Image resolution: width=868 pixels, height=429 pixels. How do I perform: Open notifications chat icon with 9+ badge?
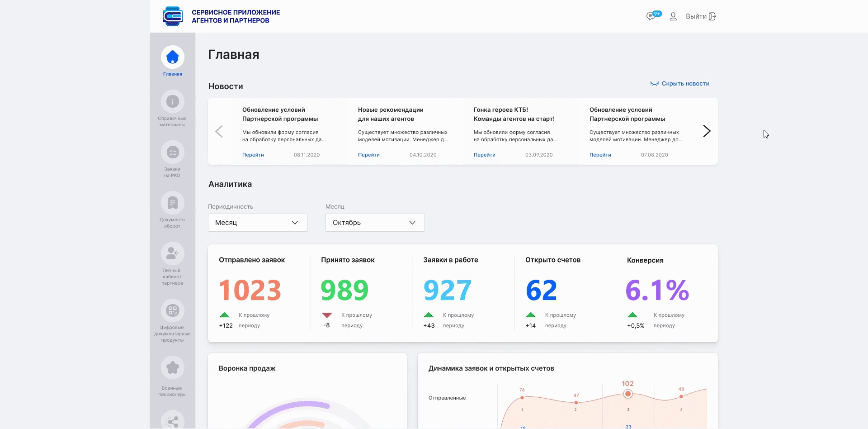click(x=651, y=16)
